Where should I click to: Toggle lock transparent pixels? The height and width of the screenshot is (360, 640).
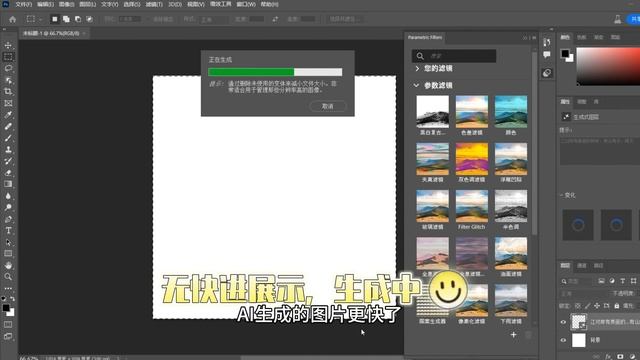pyautogui.click(x=578, y=306)
